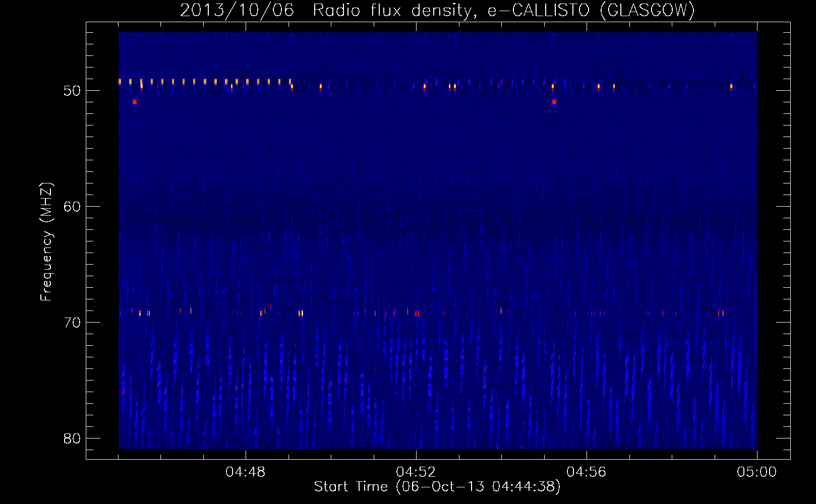Click the 05:00 time tick label
The width and height of the screenshot is (816, 504).
click(757, 472)
